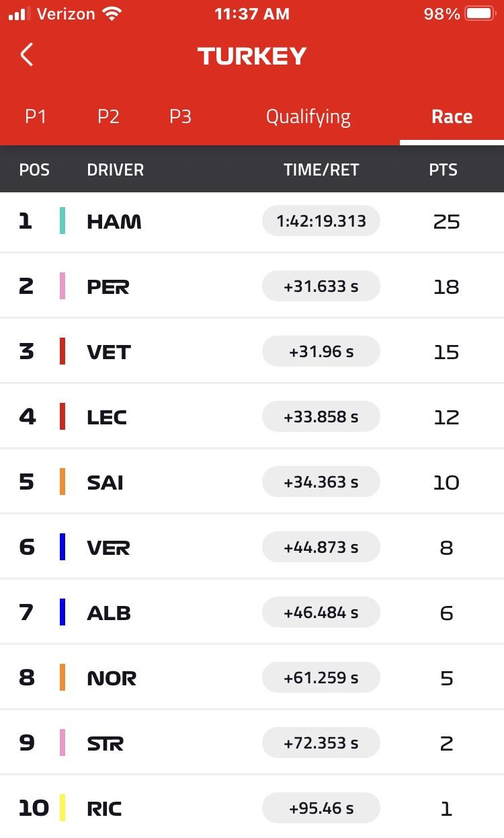Switch to the P1 session tab
The width and height of the screenshot is (504, 838).
coord(36,116)
